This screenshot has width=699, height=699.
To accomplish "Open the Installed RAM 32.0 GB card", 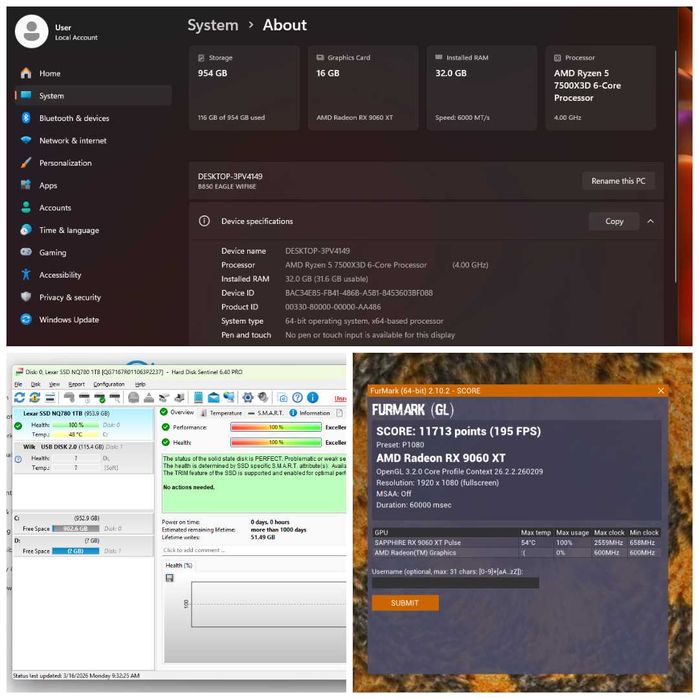I will (481, 88).
